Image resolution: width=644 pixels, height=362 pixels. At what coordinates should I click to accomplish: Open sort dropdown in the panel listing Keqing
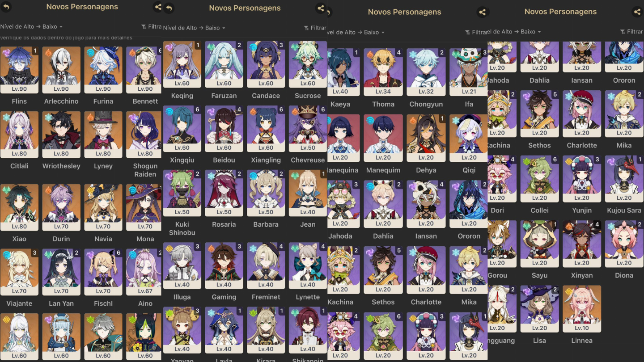pyautogui.click(x=194, y=28)
